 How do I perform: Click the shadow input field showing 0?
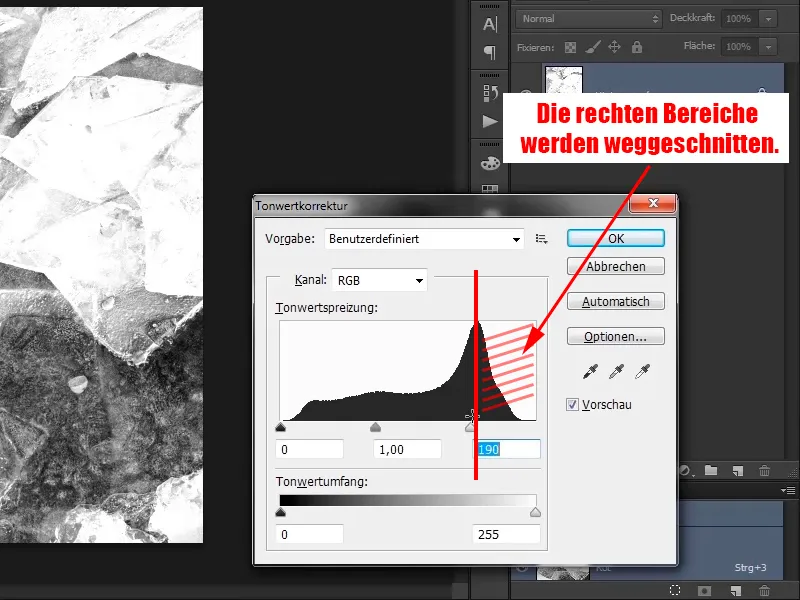click(x=309, y=449)
